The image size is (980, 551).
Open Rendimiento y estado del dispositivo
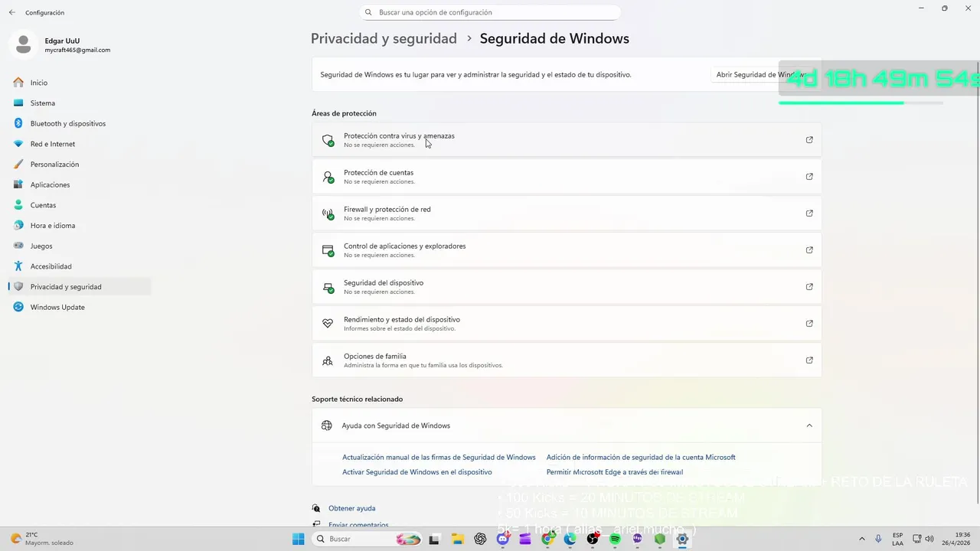tap(567, 323)
